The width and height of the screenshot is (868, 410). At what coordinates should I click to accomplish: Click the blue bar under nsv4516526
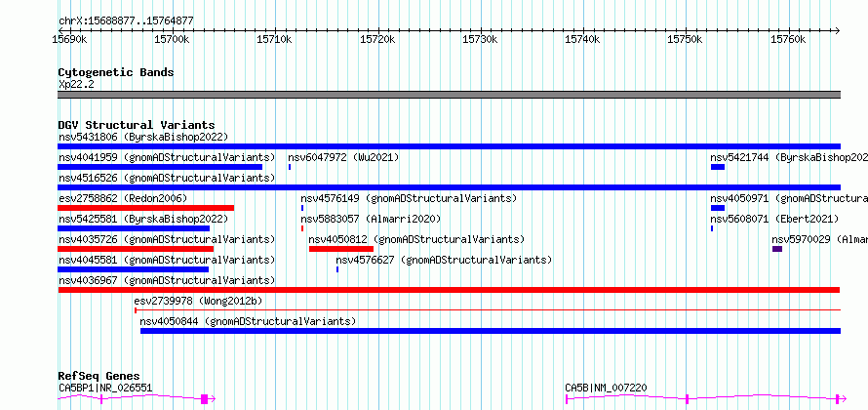coord(449,187)
